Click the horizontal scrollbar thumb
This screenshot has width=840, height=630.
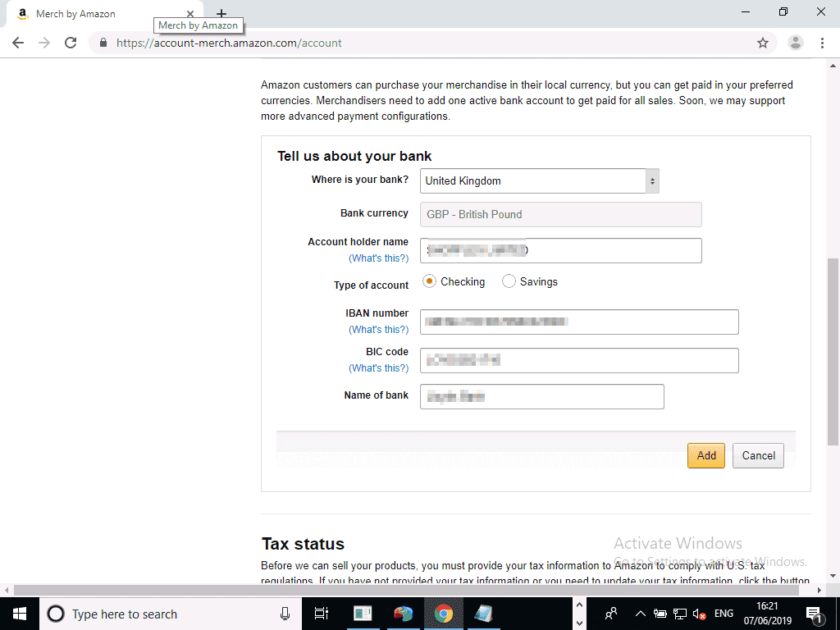tap(406, 590)
